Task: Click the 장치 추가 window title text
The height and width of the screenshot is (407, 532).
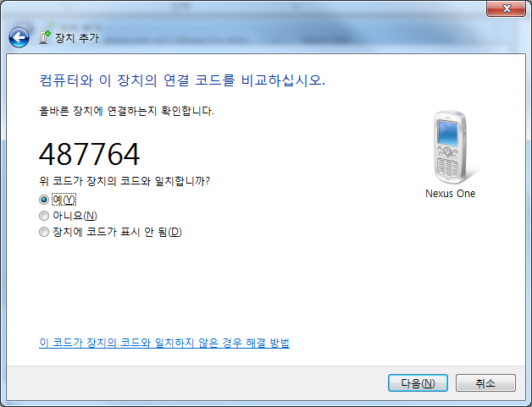Action: pyautogui.click(x=77, y=37)
